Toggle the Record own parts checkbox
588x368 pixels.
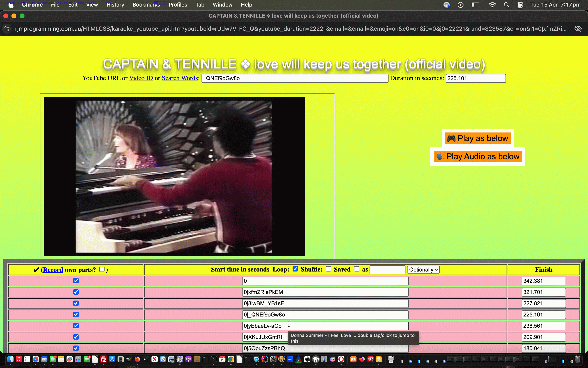point(102,269)
